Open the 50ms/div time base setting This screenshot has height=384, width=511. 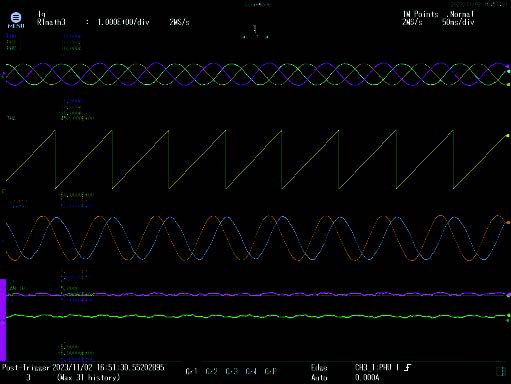pos(458,22)
